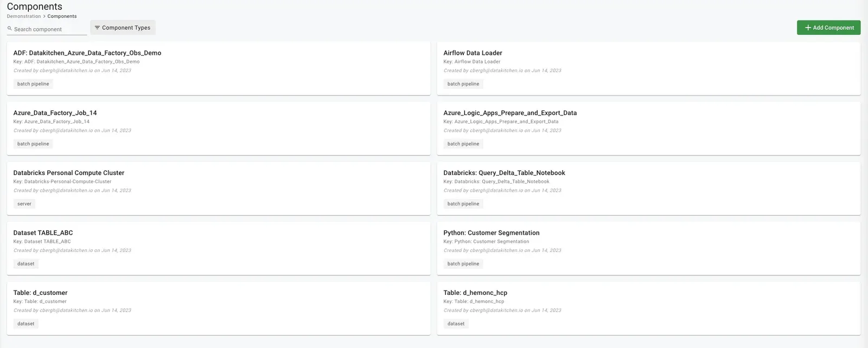Open Databricks Personal Compute Cluster card

(x=69, y=173)
